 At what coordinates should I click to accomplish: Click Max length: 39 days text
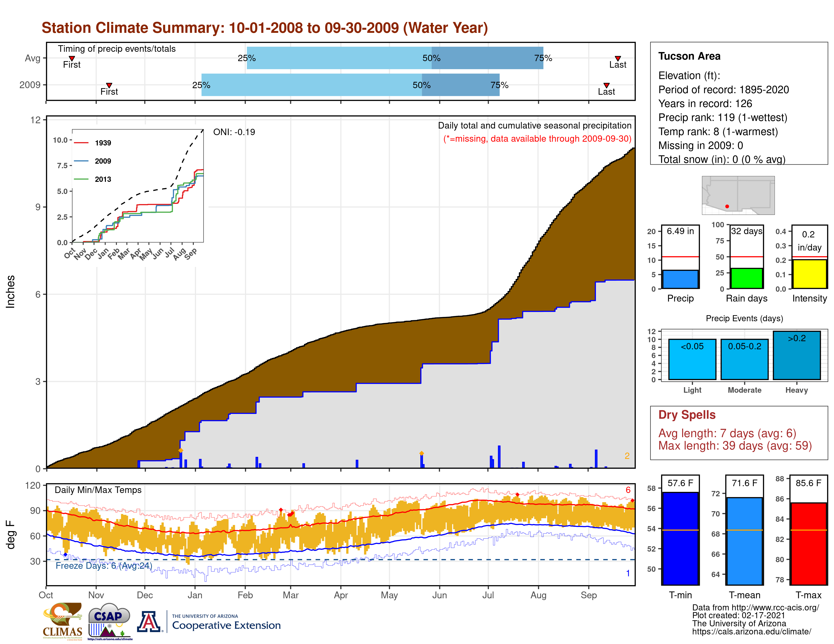click(735, 445)
